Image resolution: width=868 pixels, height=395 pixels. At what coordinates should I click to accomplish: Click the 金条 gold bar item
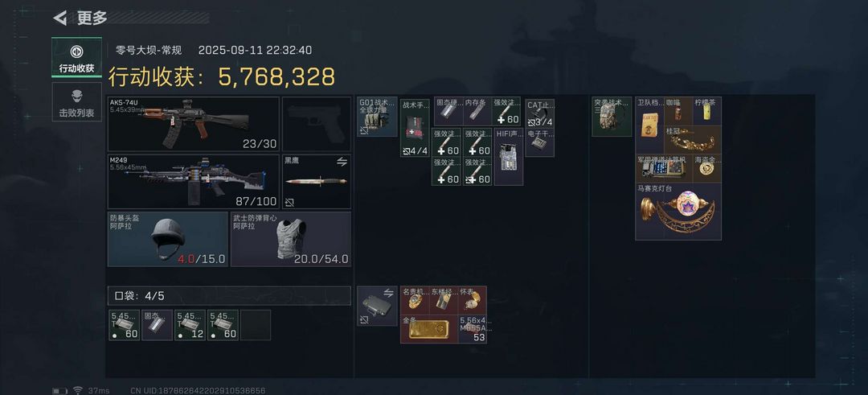(429, 329)
